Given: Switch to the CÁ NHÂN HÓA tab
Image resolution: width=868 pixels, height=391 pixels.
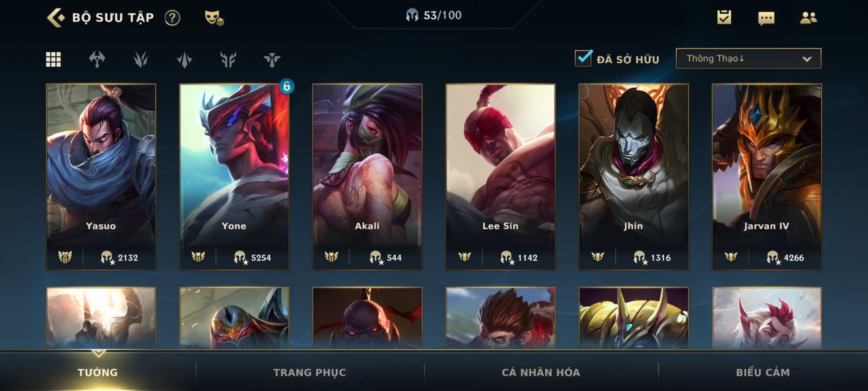Looking at the screenshot, I should tap(541, 372).
